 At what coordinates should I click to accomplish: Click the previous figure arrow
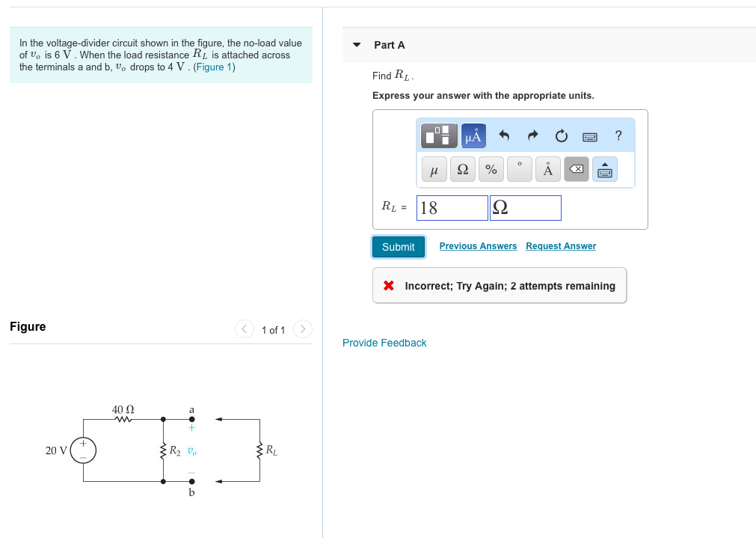tap(244, 329)
